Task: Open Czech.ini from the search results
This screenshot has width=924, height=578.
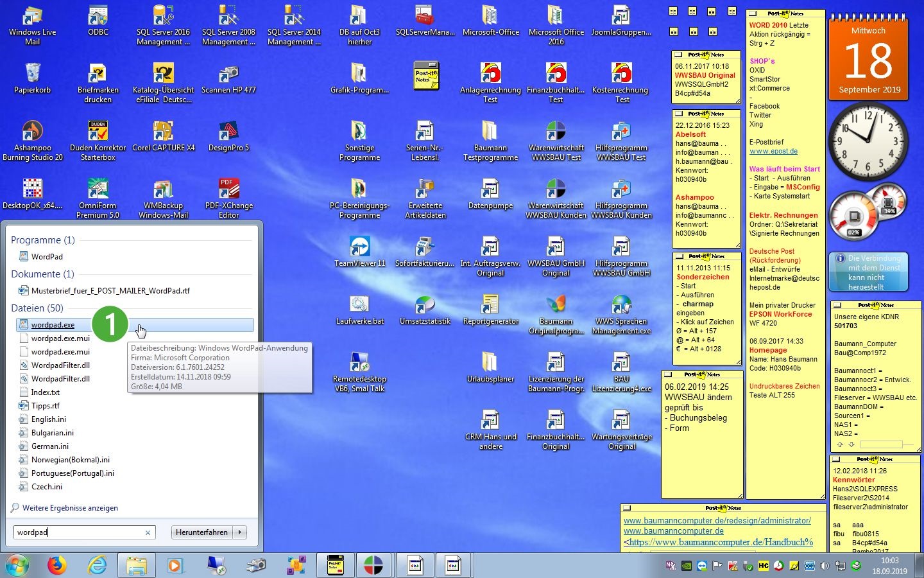Action: coord(46,487)
